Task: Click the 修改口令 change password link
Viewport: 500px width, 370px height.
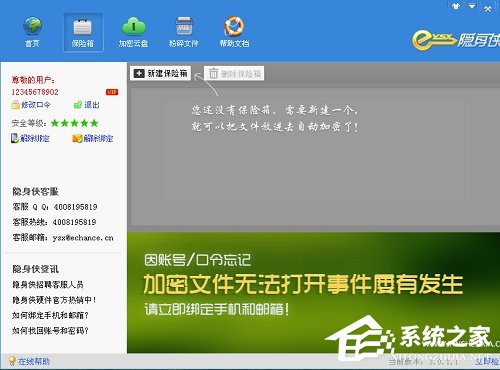Action: click(36, 105)
